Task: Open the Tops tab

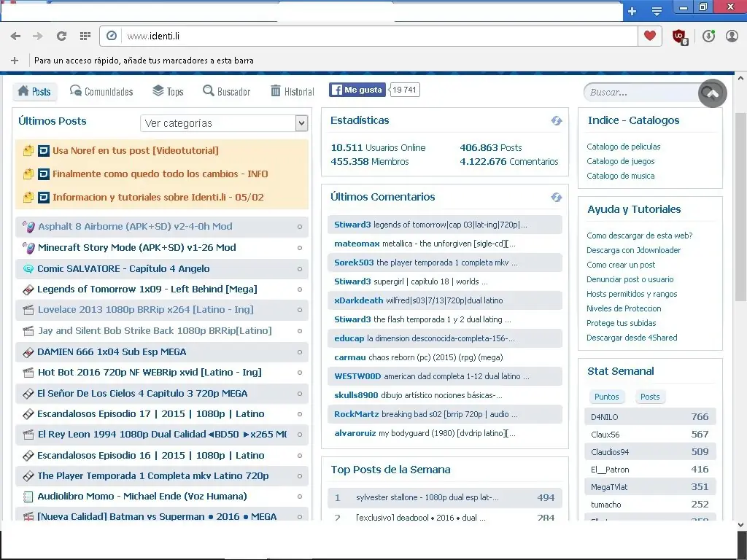Action: (x=168, y=91)
